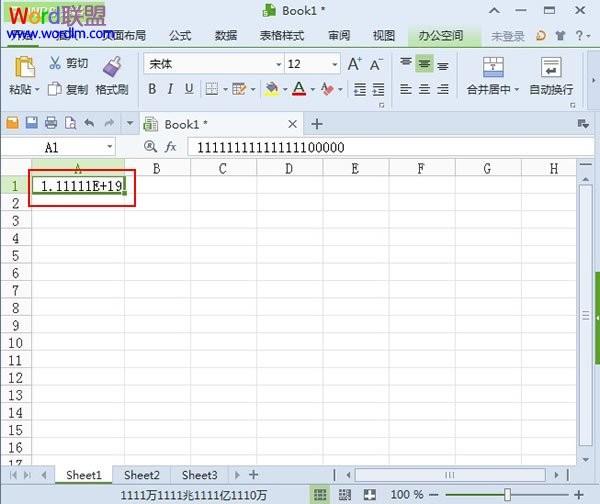
Task: Expand fill color dropdown arrow
Action: [285, 90]
